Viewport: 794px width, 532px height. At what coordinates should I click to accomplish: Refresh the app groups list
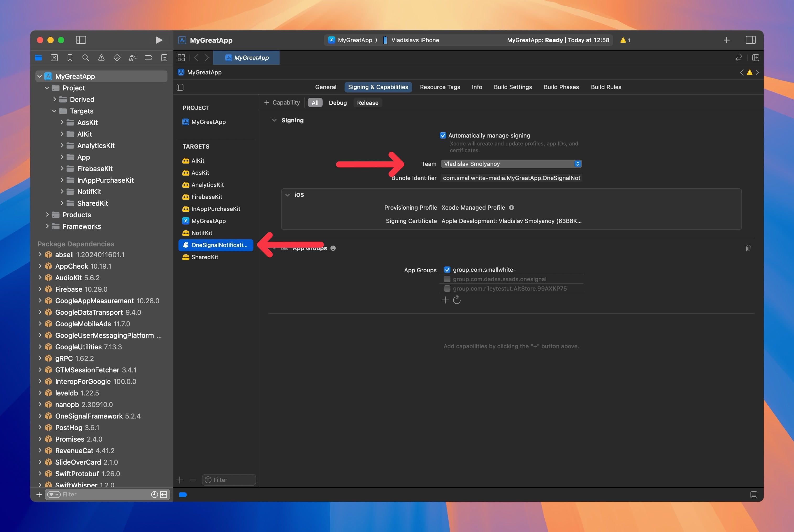pos(457,300)
